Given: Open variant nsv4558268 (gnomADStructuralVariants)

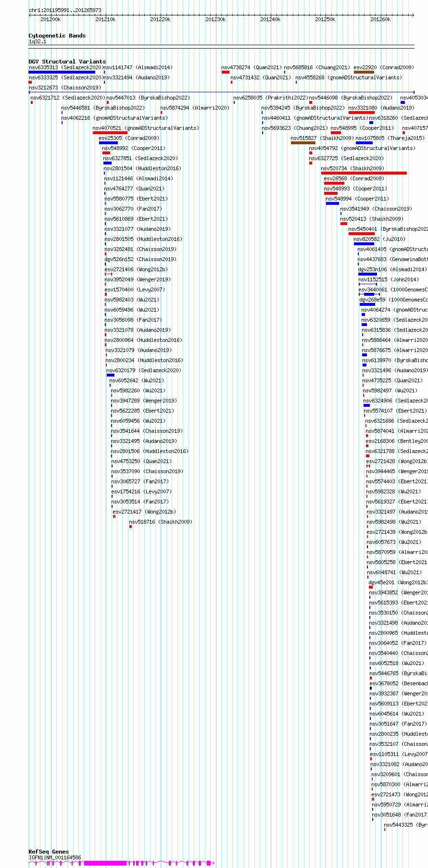Looking at the screenshot, I should click(349, 77).
